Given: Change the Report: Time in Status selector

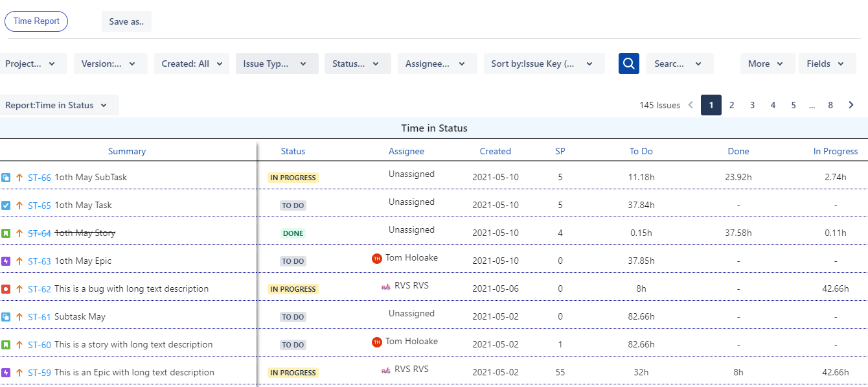Looking at the screenshot, I should 58,105.
